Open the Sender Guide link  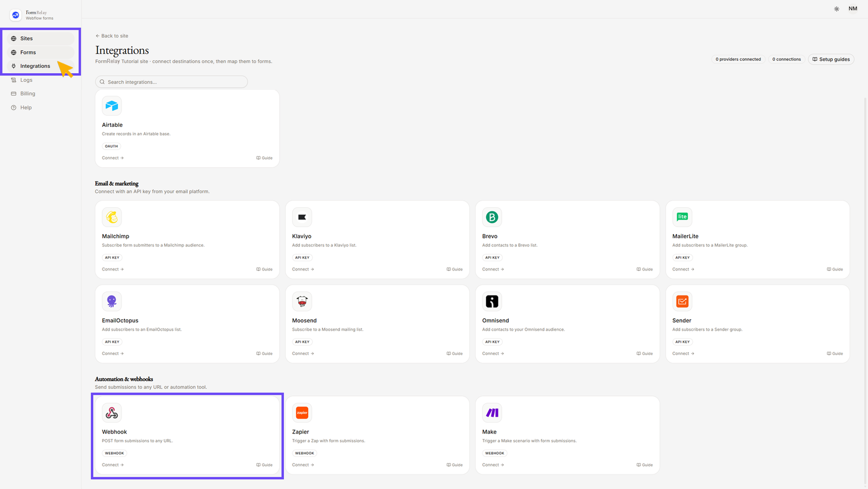click(835, 353)
